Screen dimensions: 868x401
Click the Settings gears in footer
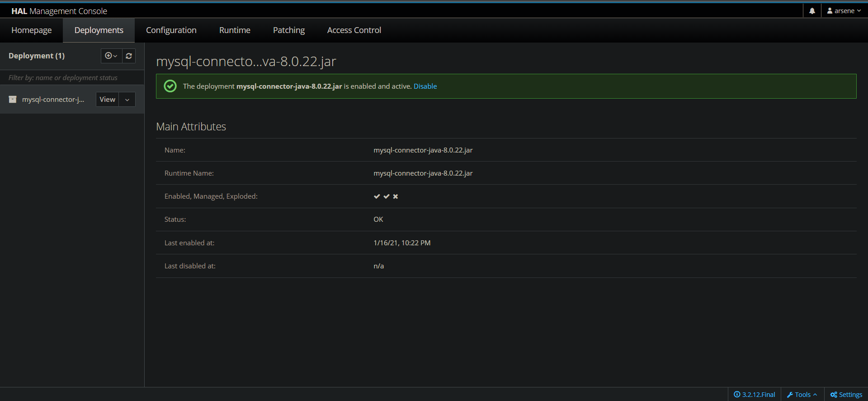846,395
